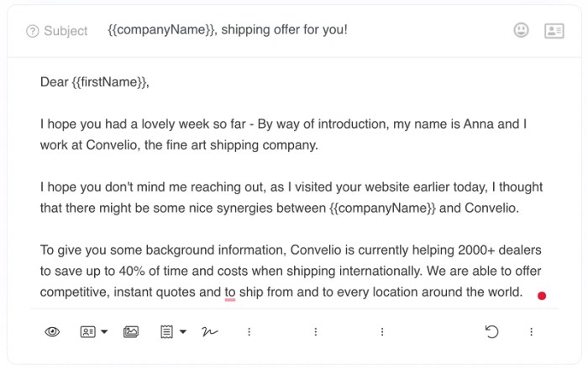Click the red dot indicator after the last paragraph
588x369 pixels.
(x=542, y=296)
